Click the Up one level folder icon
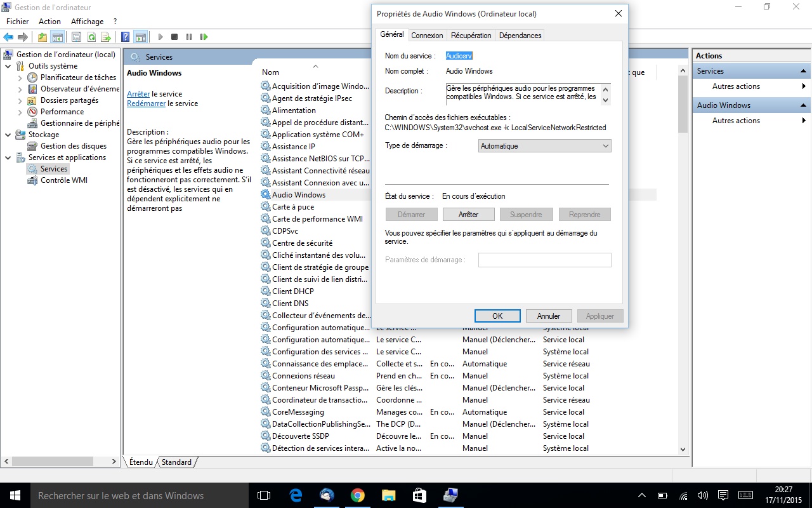Viewport: 812px width, 508px height. (x=43, y=37)
